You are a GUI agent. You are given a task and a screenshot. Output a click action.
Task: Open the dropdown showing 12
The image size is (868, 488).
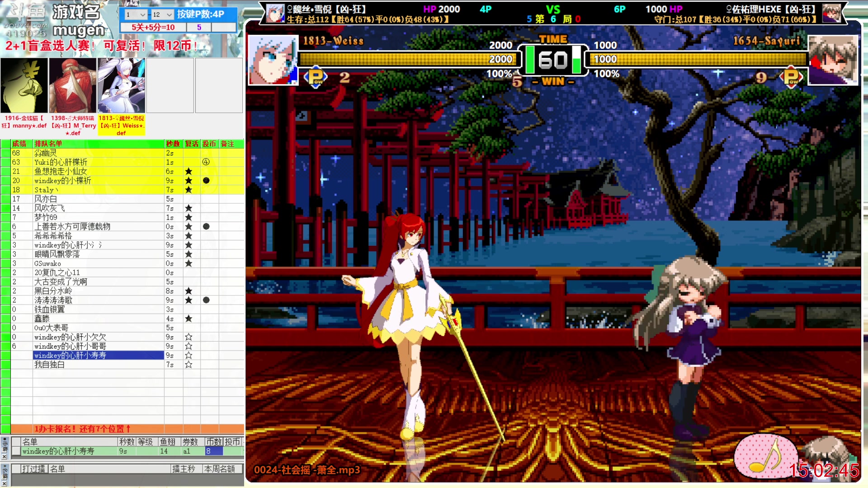(x=162, y=14)
